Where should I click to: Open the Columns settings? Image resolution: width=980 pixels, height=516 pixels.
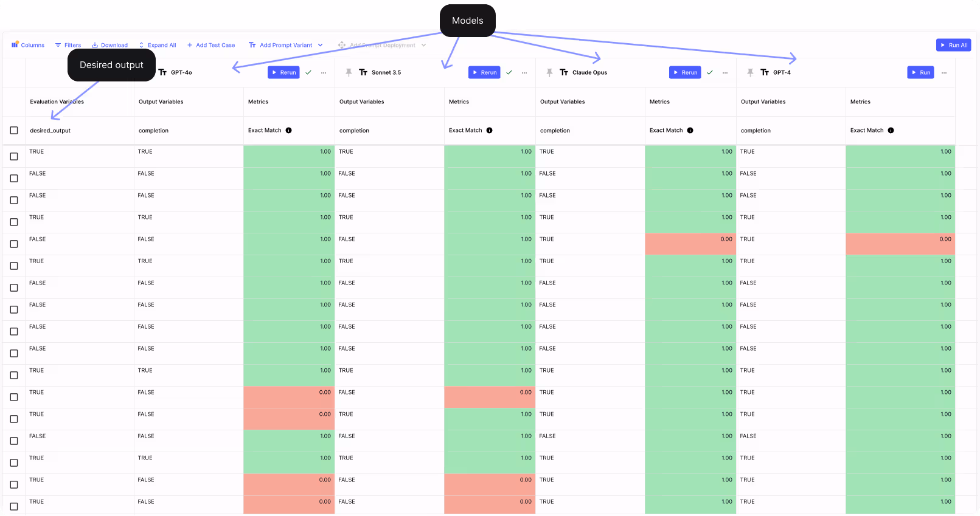click(x=28, y=45)
